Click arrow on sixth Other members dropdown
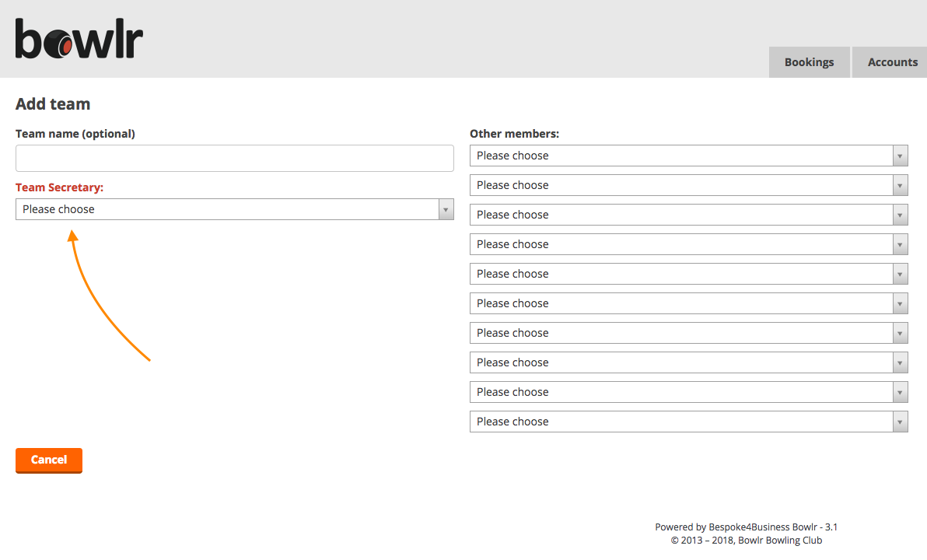 [x=900, y=303]
